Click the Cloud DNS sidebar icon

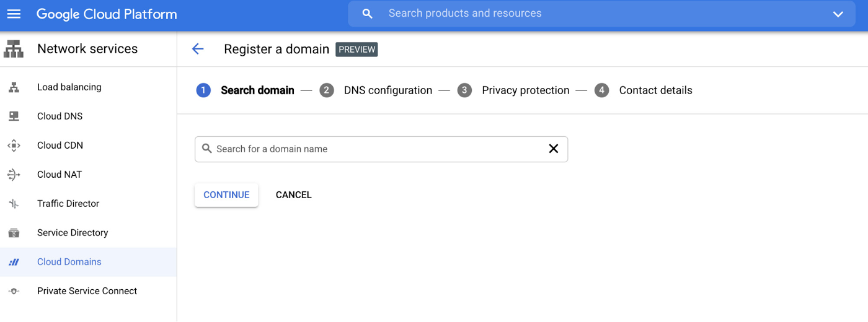click(x=14, y=116)
